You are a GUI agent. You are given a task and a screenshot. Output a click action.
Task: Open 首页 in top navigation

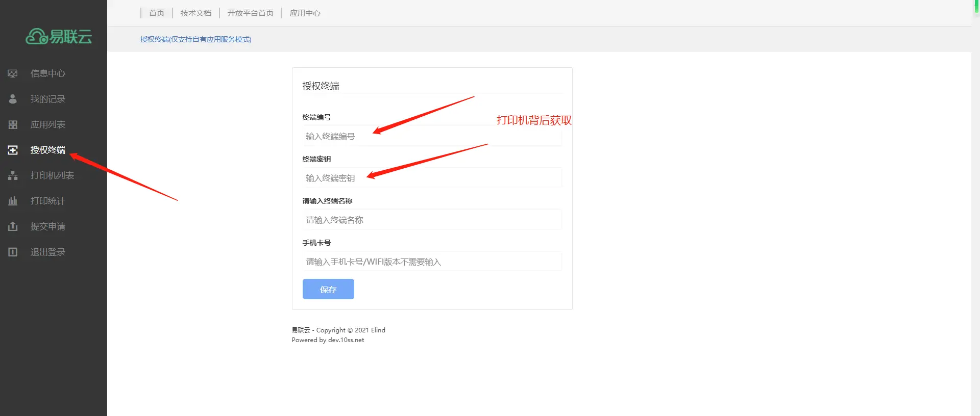157,13
